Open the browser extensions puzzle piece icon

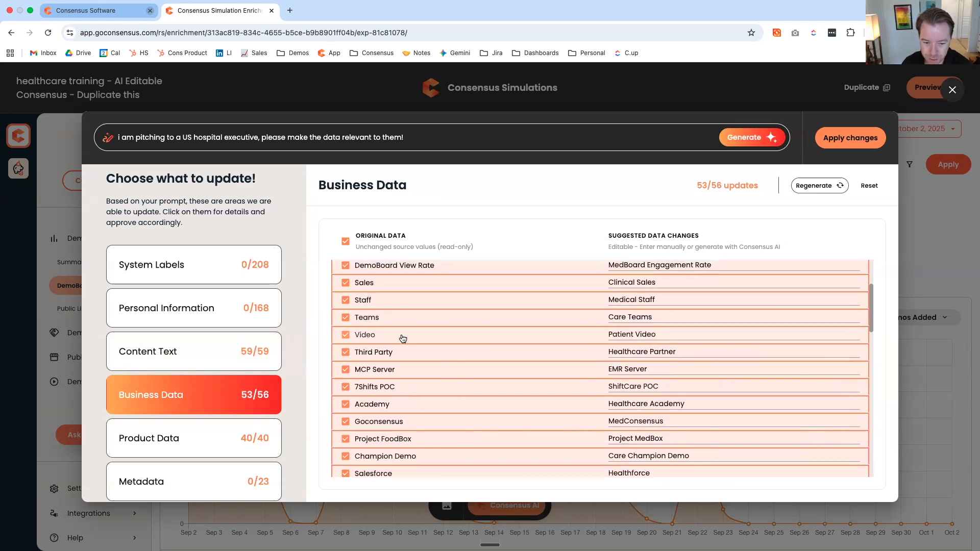850,33
